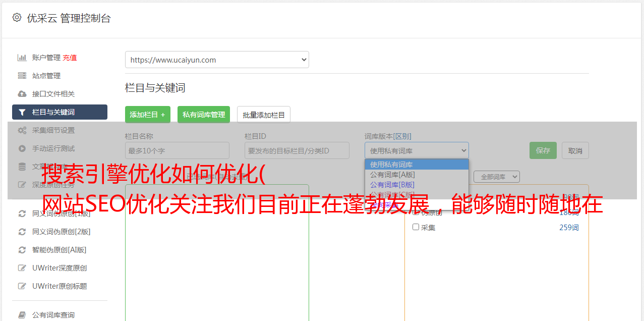Click the refresh icon for 同义词伪原创[1版]
644x321 pixels.
[22, 213]
